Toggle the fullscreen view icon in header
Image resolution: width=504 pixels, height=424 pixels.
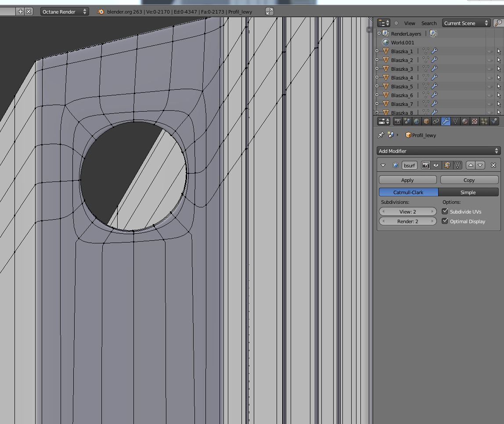click(270, 11)
